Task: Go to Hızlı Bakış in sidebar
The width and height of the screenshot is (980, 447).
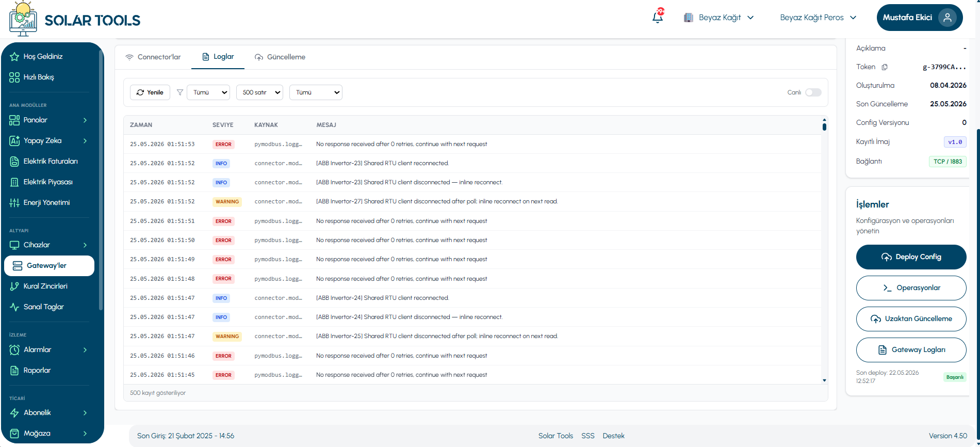Action: point(50,77)
